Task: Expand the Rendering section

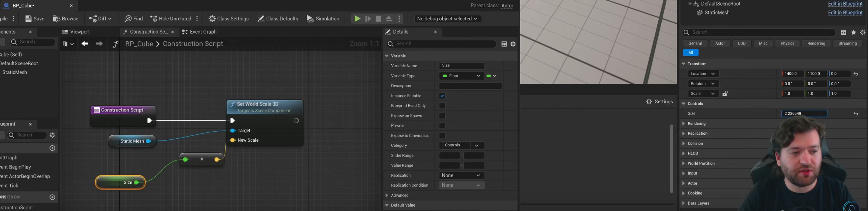Action: tap(696, 124)
